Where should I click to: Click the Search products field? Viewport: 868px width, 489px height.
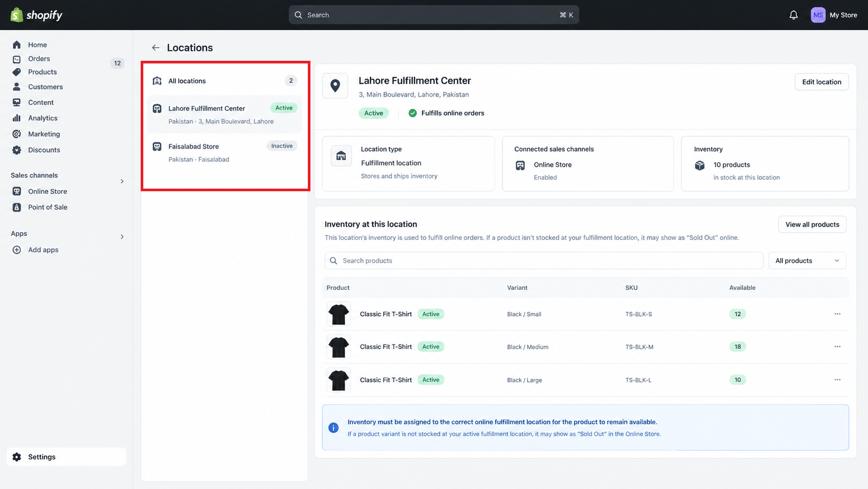point(544,261)
